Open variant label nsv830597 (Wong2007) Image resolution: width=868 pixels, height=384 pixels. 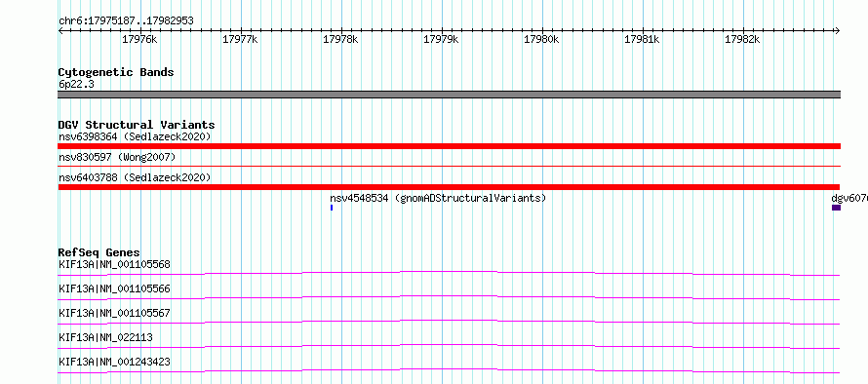point(117,157)
